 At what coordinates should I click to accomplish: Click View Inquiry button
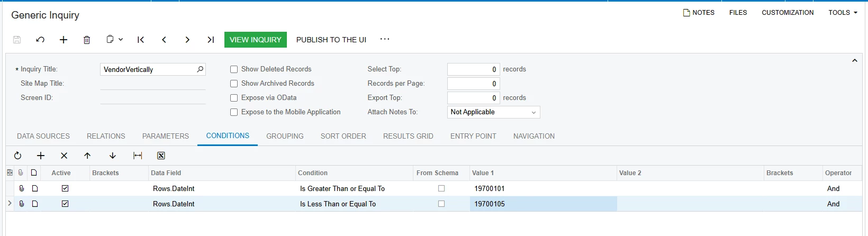pos(256,40)
